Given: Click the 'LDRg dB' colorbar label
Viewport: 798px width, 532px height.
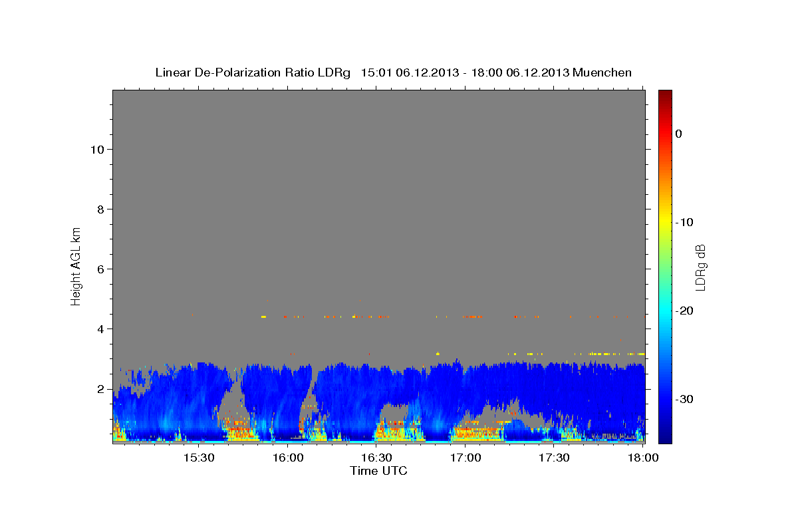Looking at the screenshot, I should tap(700, 267).
